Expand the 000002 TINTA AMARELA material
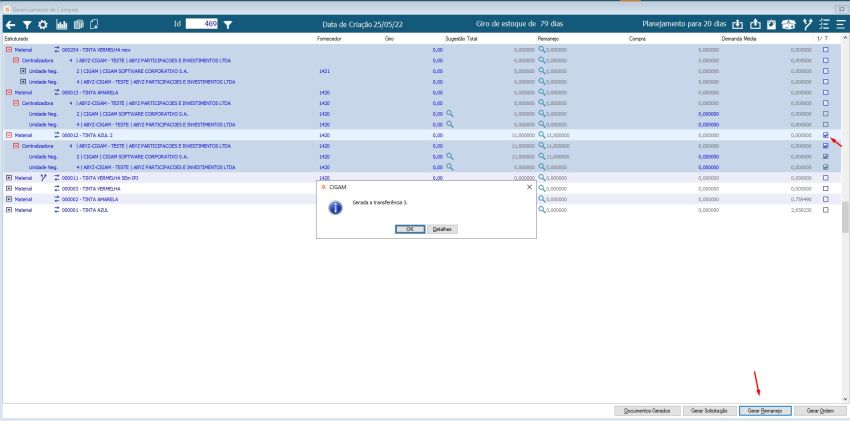Image resolution: width=850 pixels, height=421 pixels. point(9,199)
